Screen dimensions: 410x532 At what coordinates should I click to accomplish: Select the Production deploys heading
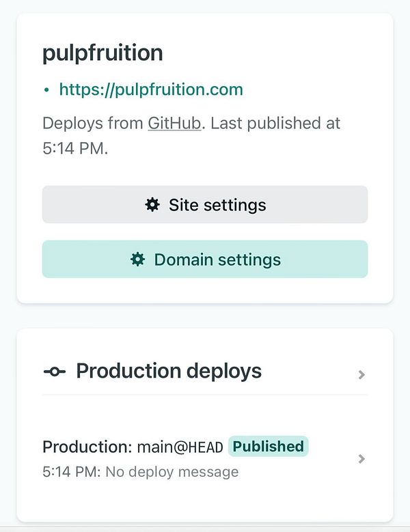pos(169,371)
